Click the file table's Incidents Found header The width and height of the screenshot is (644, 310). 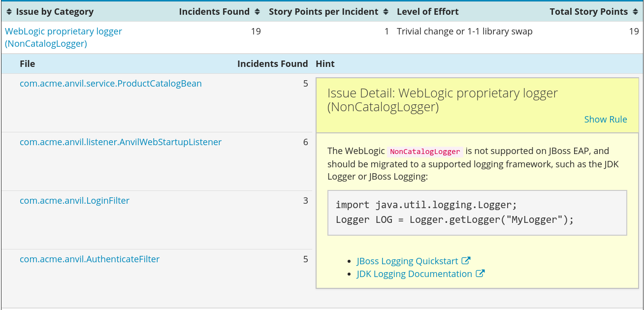pos(273,64)
